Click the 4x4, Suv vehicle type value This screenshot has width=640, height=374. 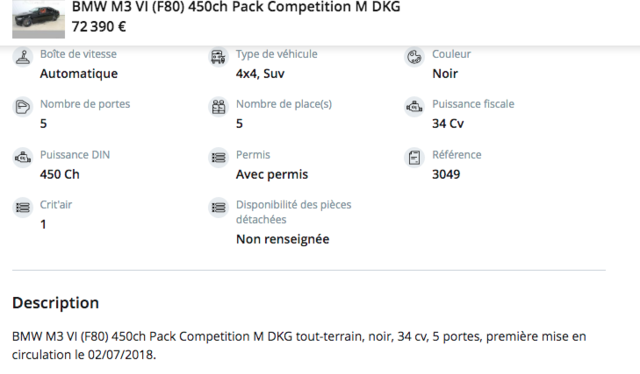tap(260, 74)
